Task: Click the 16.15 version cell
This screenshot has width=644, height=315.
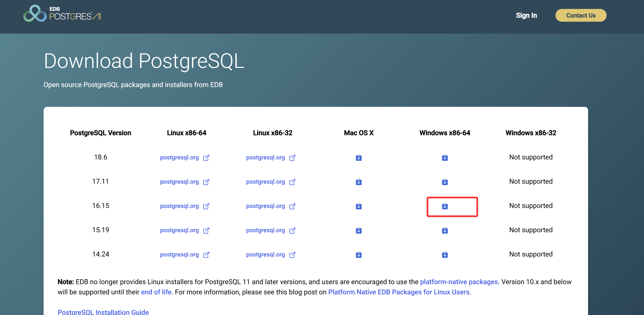Action: (101, 206)
